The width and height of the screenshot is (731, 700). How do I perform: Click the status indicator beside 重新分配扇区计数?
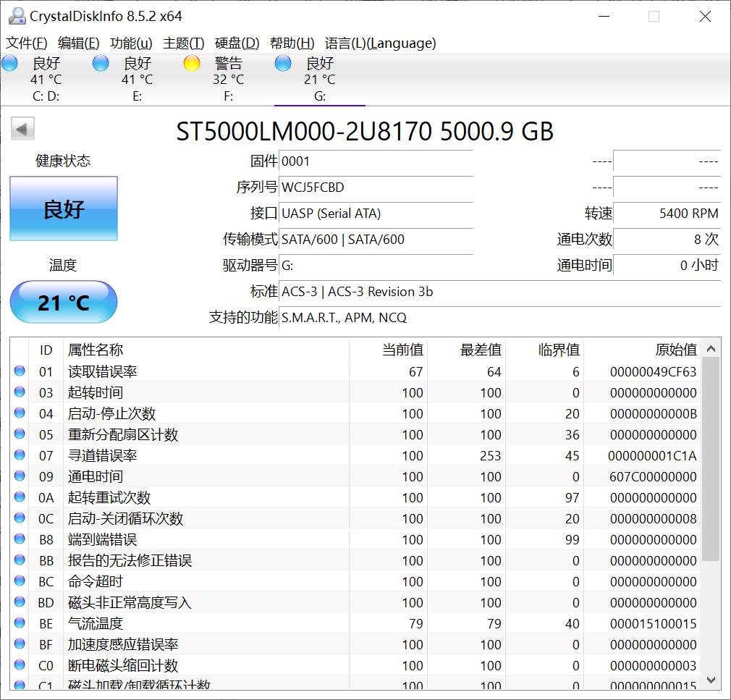[20, 434]
